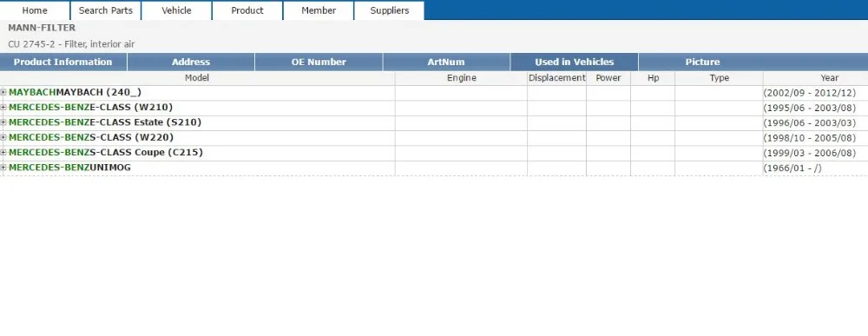Click the year range (1999/03 - 2006/08)

pos(809,153)
